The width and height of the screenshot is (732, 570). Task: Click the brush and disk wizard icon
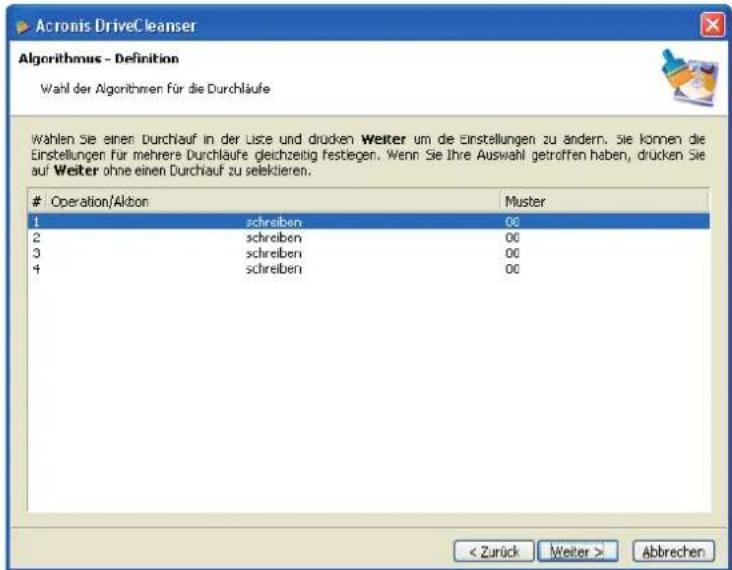pos(690,77)
